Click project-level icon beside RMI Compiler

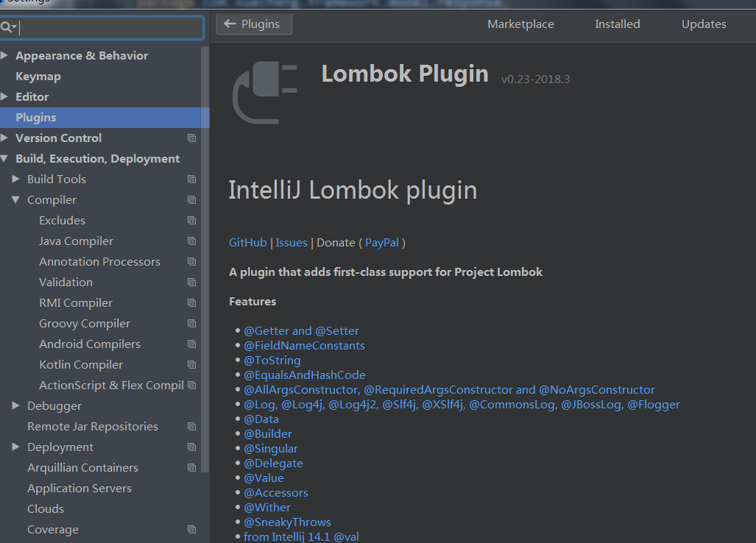tap(192, 303)
